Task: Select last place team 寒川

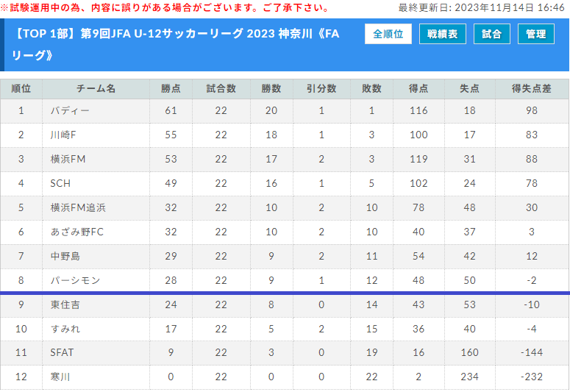Action: [x=60, y=377]
